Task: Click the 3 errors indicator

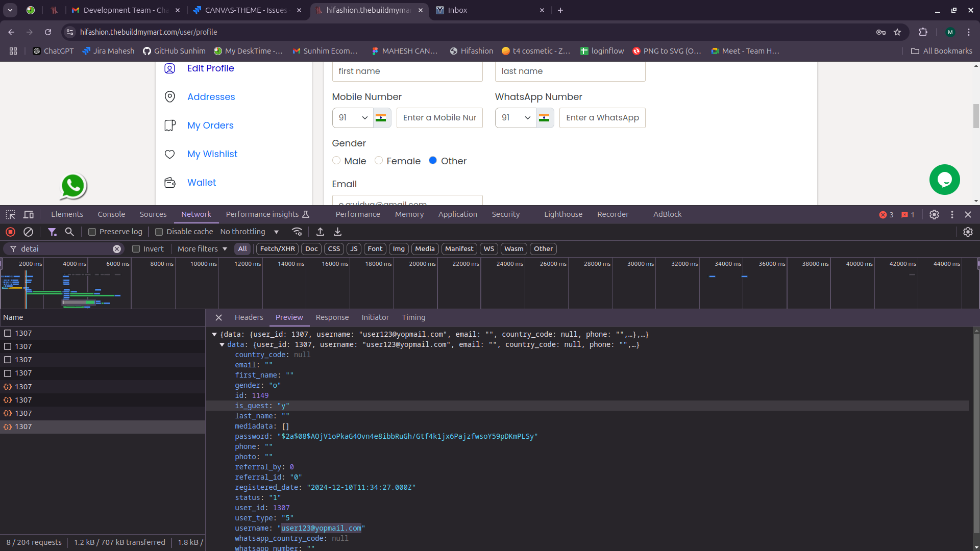Action: pyautogui.click(x=886, y=215)
